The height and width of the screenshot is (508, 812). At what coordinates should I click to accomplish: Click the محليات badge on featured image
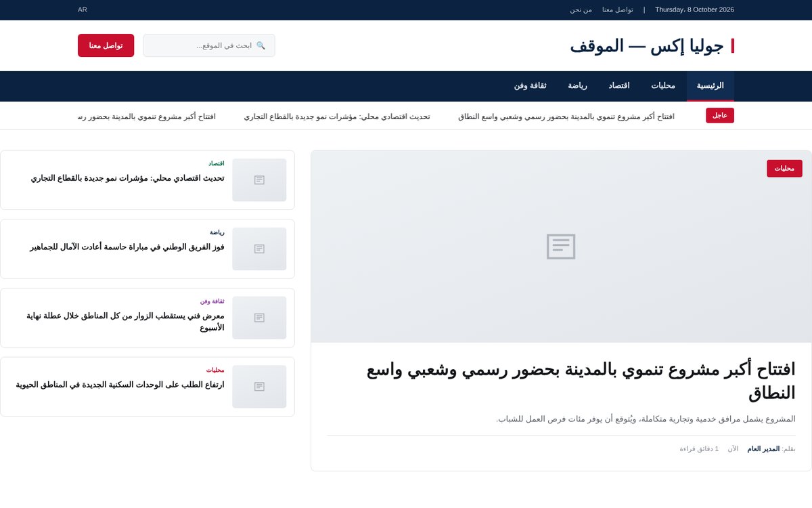(x=784, y=168)
